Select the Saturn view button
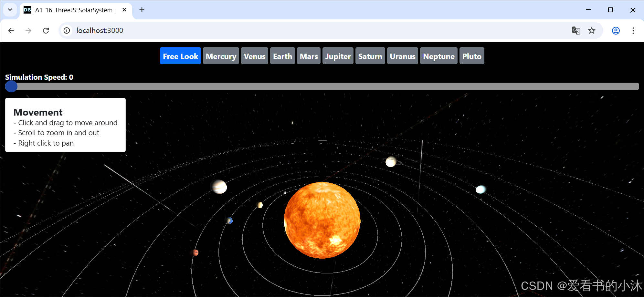This screenshot has height=297, width=644. tap(370, 56)
